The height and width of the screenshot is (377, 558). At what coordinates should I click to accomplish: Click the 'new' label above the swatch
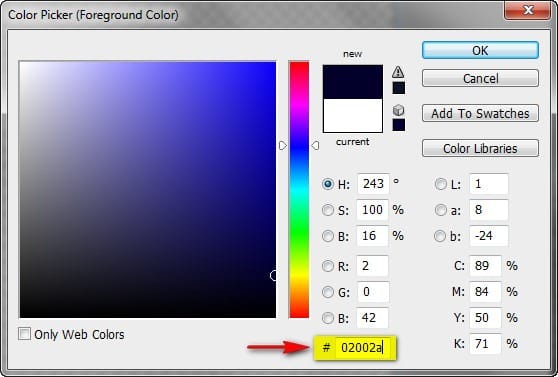352,54
